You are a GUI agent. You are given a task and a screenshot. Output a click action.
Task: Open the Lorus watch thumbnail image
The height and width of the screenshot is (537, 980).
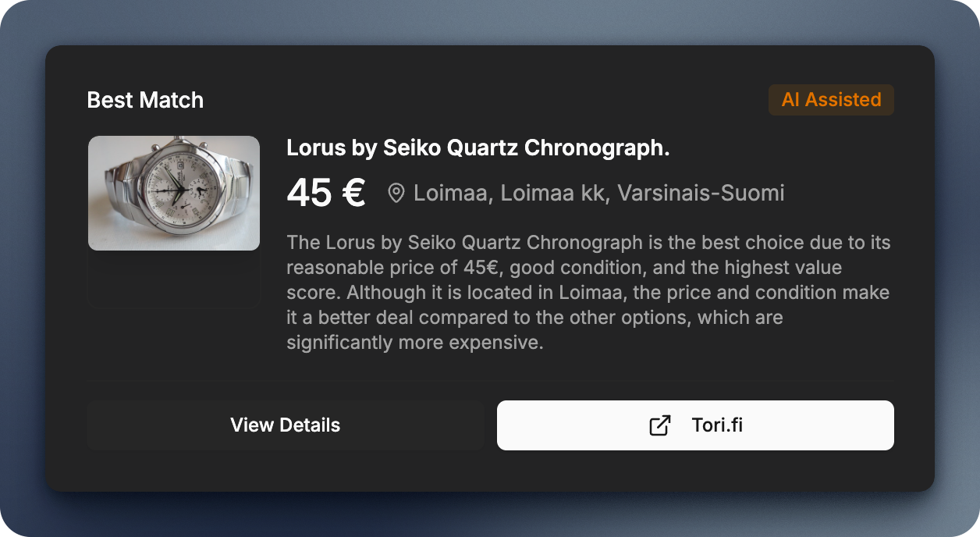[173, 193]
